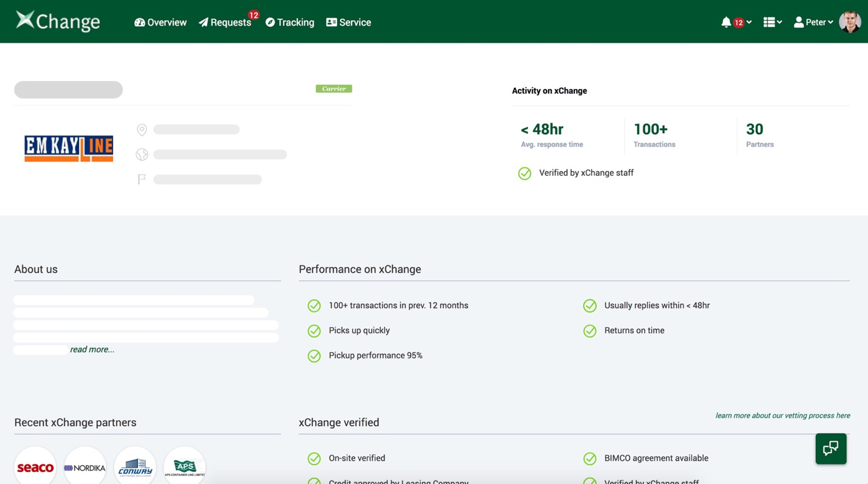The height and width of the screenshot is (484, 868).
Task: Click the profile photo avatar
Action: tap(850, 22)
